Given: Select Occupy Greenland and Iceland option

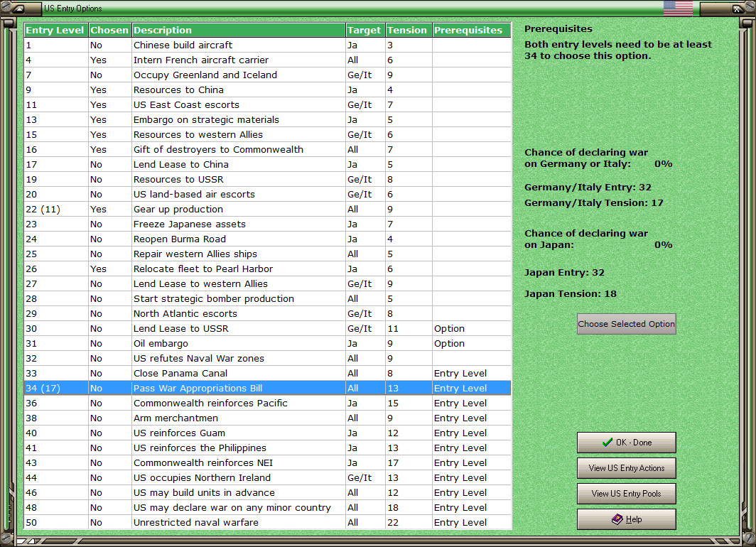Looking at the screenshot, I should 268,75.
